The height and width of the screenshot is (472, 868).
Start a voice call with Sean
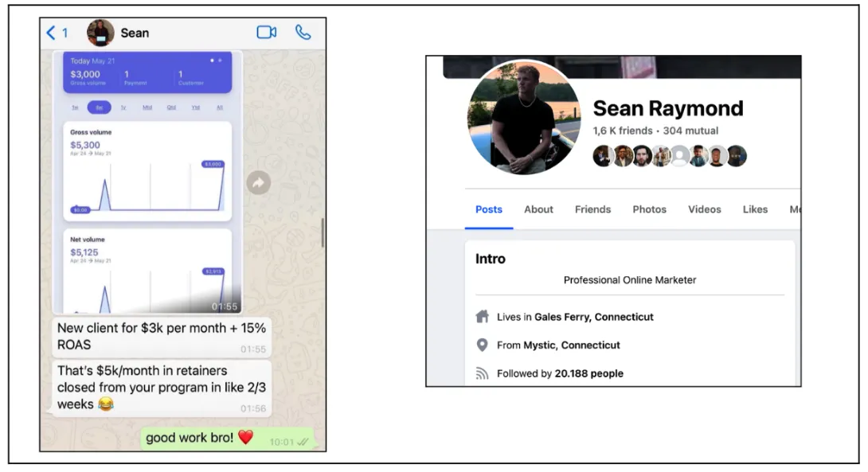click(303, 32)
